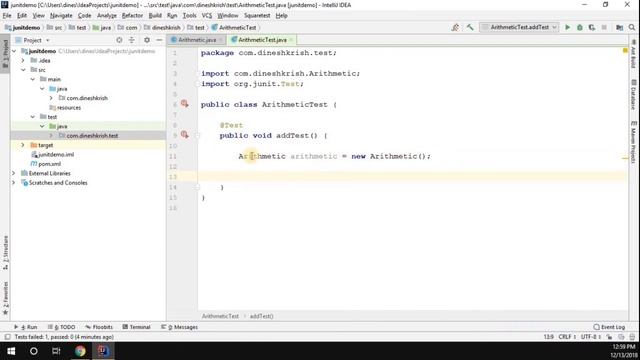Start debugging with the Debug bug icon
The height and width of the screenshot is (360, 640).
(580, 27)
